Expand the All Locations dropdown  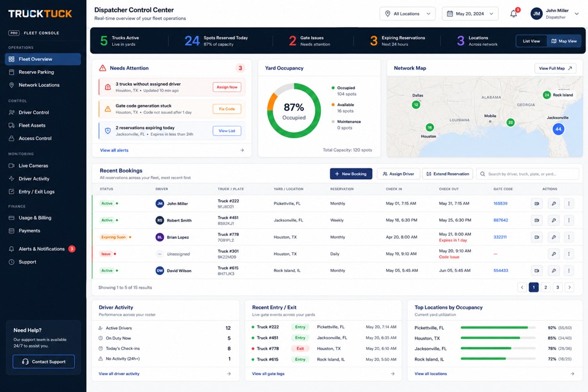(408, 14)
